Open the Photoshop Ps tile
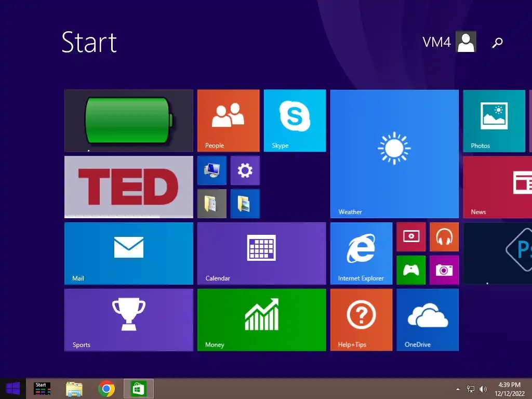The height and width of the screenshot is (399, 532). point(497,254)
